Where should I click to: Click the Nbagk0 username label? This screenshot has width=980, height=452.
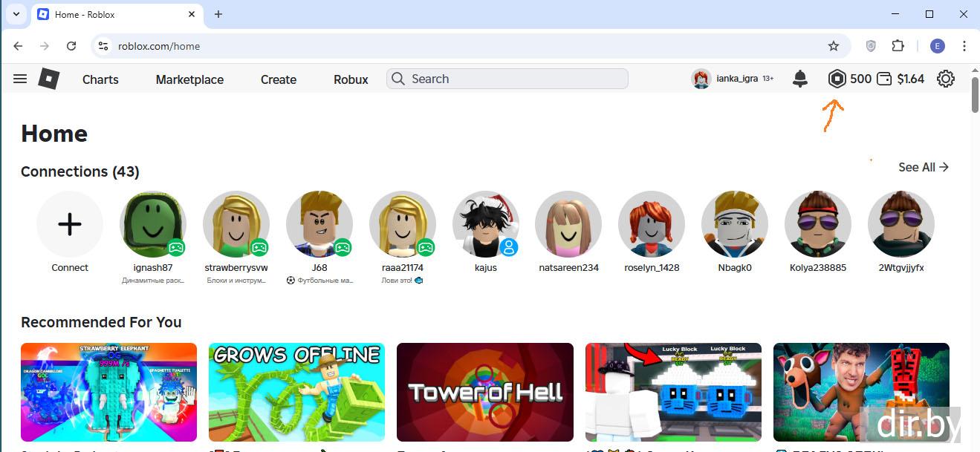[x=735, y=268]
